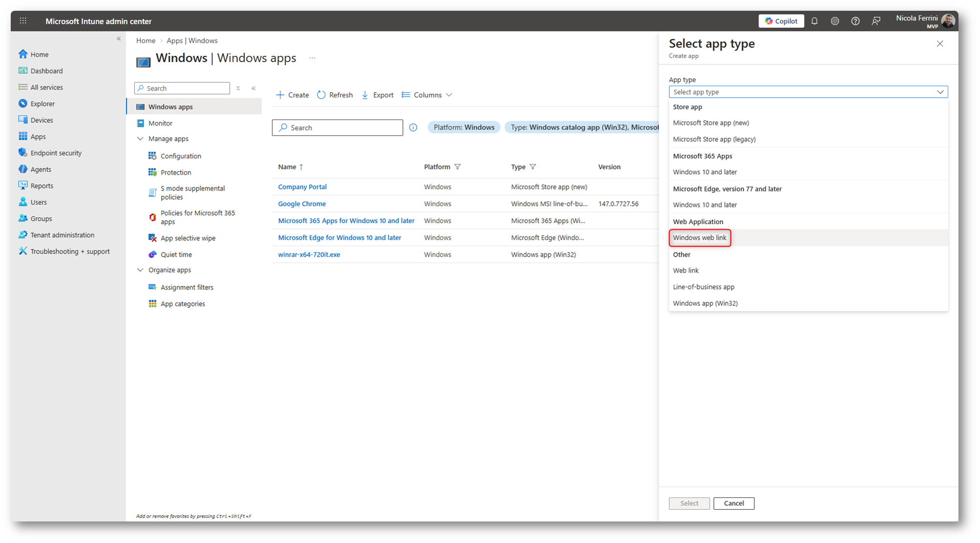The image size is (980, 543).
Task: Collapse the Organize apps section
Action: [x=140, y=270]
